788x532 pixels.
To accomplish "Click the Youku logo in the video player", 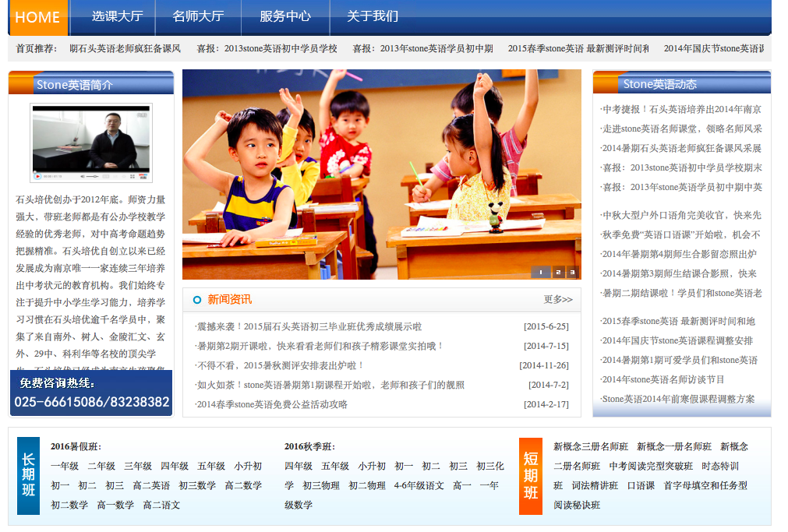I will 143,176.
